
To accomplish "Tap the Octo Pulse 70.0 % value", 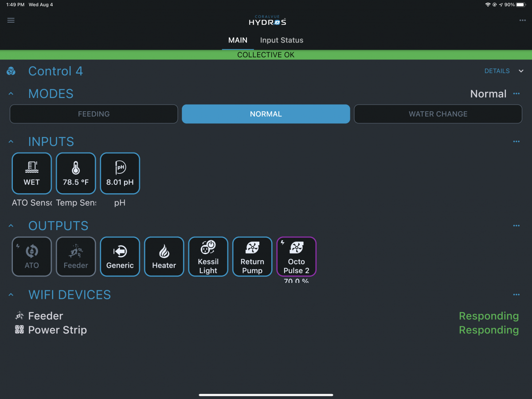I will coord(297,281).
